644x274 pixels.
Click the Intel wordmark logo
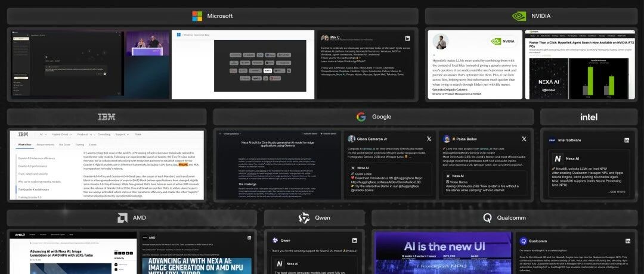[589, 117]
